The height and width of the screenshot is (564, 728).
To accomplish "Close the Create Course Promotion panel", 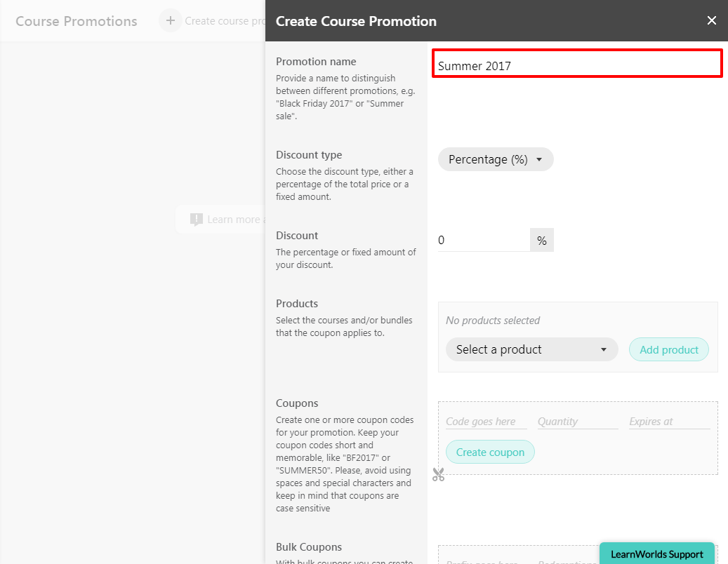I will point(711,20).
